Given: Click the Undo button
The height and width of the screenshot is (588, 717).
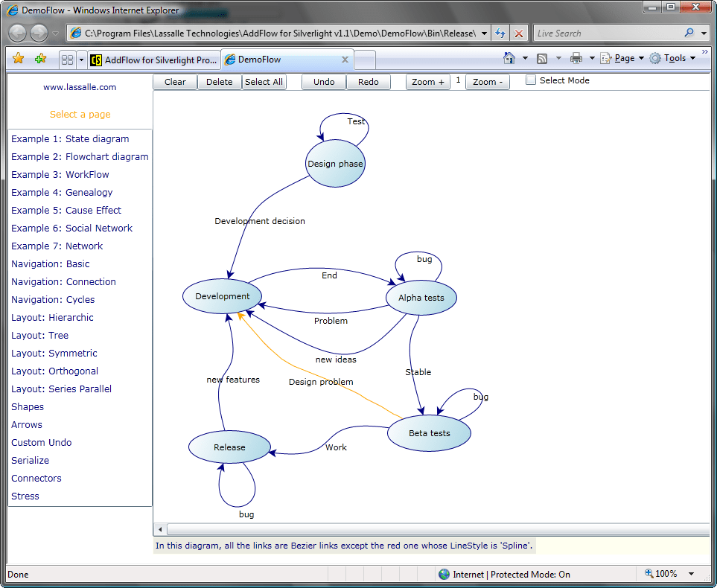Looking at the screenshot, I should pos(323,82).
